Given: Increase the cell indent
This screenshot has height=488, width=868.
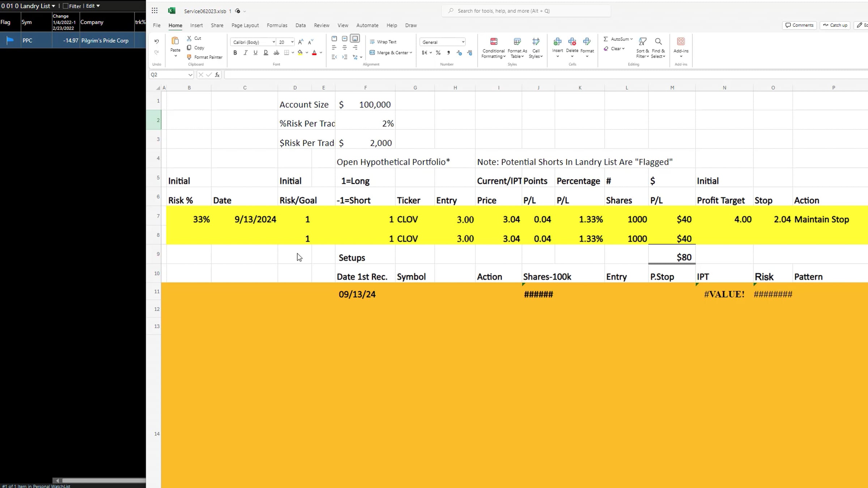Looking at the screenshot, I should (x=345, y=57).
